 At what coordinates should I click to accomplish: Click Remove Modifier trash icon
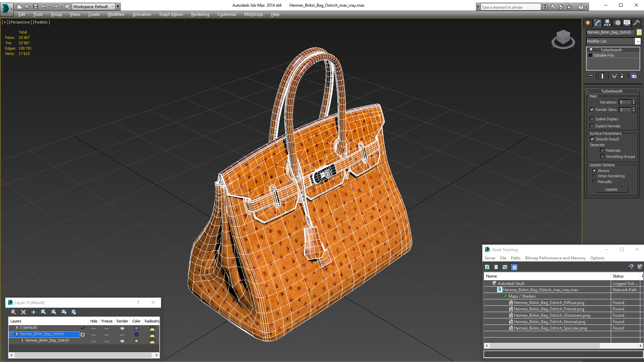(622, 76)
